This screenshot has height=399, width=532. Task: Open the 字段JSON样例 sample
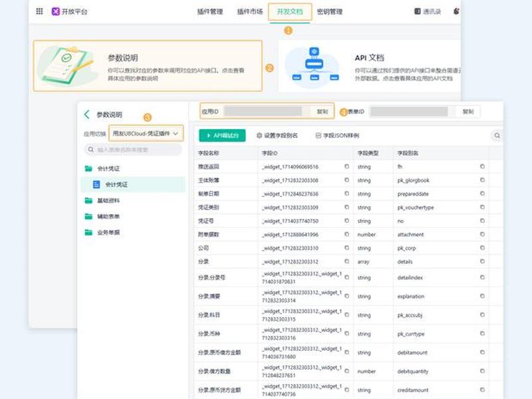tap(337, 136)
